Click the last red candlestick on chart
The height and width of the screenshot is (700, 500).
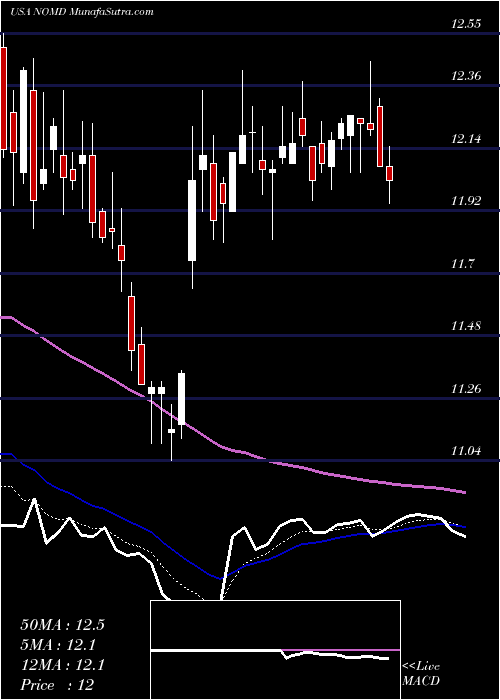pos(390,173)
